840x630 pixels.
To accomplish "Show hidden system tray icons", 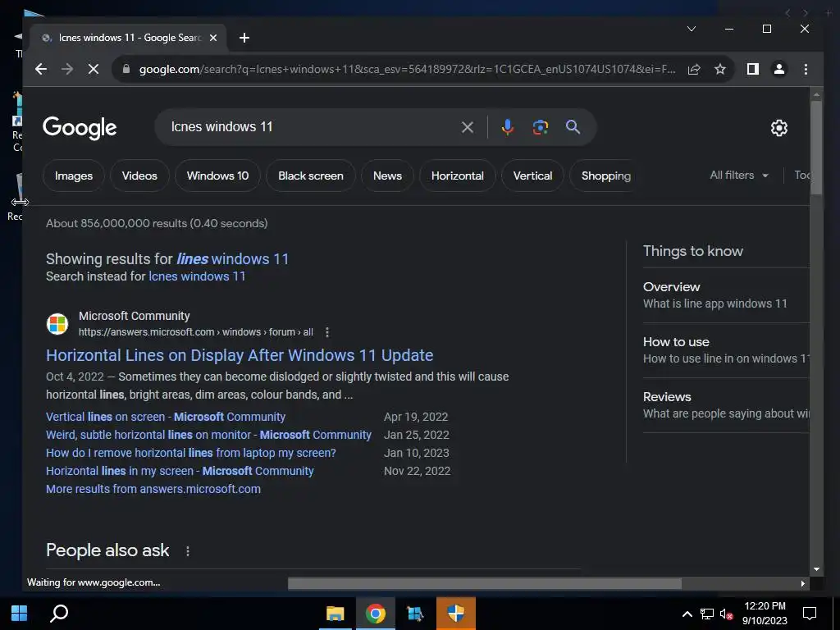I will pyautogui.click(x=687, y=614).
